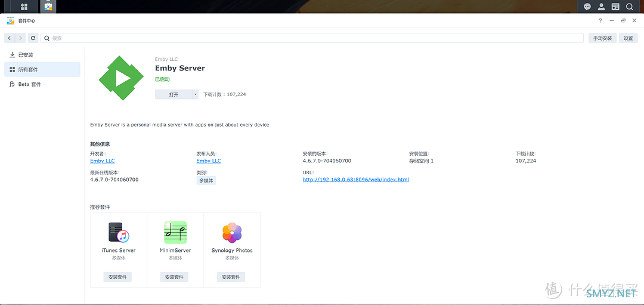Click the package search input field
Image resolution: width=644 pixels, height=305 pixels.
coord(316,38)
